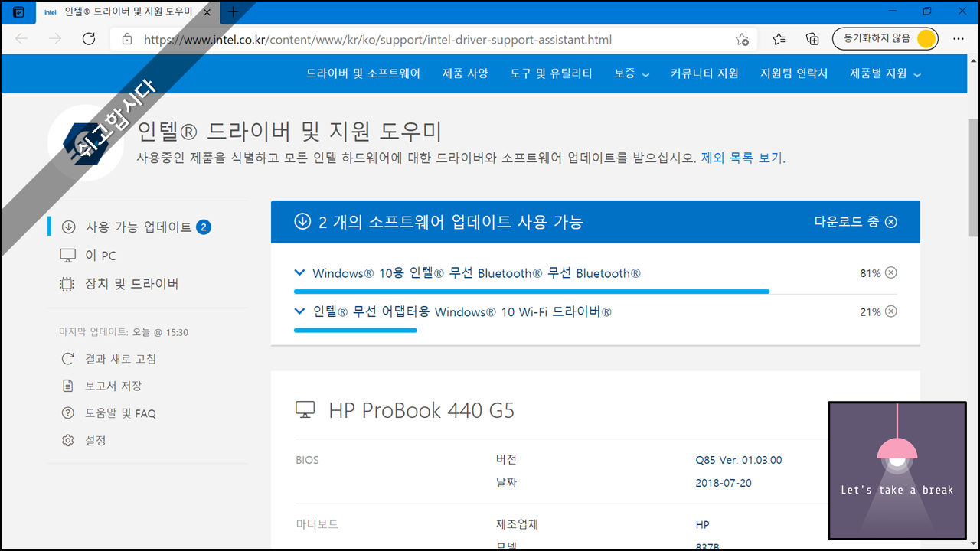Screen dimensions: 980x551
Task: Click the Let's take a break thumbnail
Action: [x=897, y=471]
